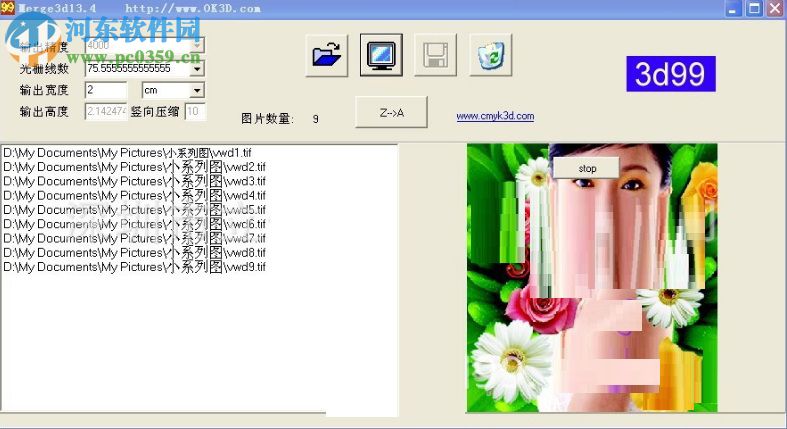Viewport: 787px width, 429px height.
Task: Click the floppy disk save icon
Action: (435, 55)
